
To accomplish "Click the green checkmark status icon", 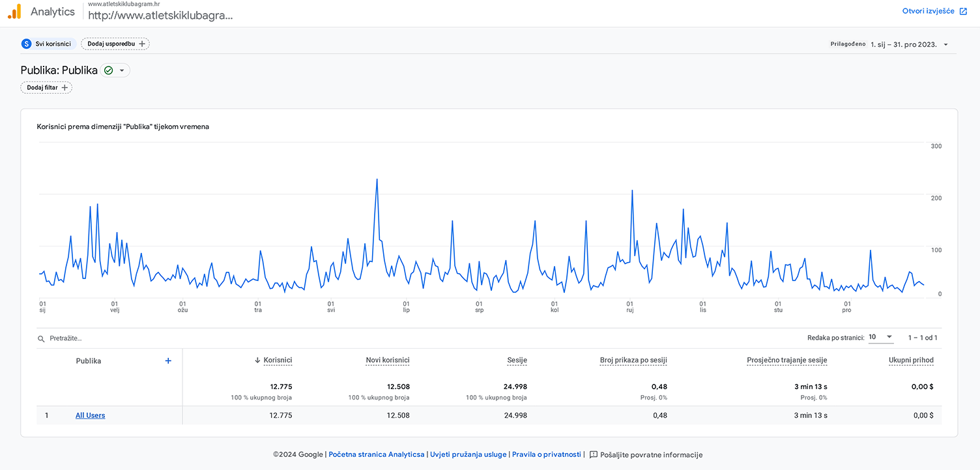I will (x=109, y=70).
